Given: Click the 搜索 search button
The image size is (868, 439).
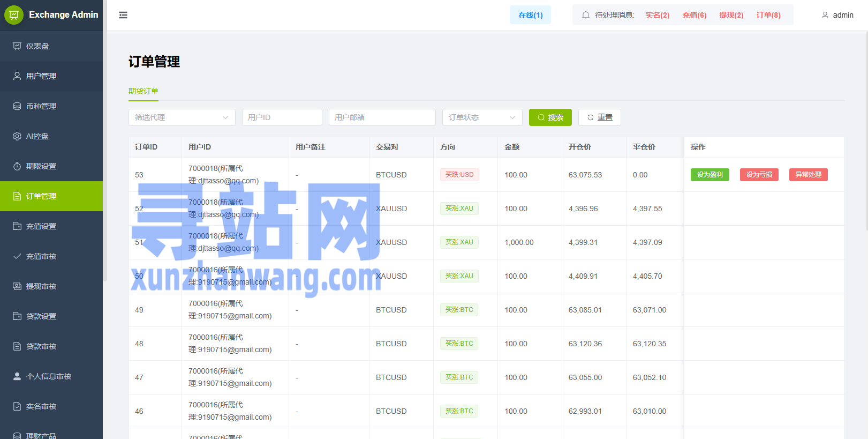Looking at the screenshot, I should (550, 117).
